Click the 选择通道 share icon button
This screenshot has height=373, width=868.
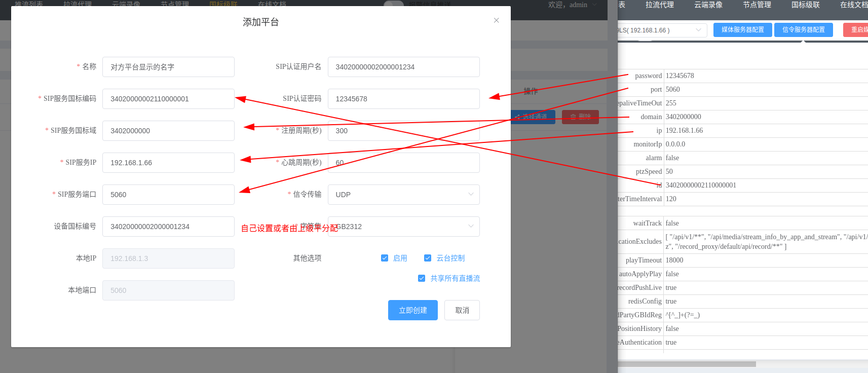(x=532, y=117)
